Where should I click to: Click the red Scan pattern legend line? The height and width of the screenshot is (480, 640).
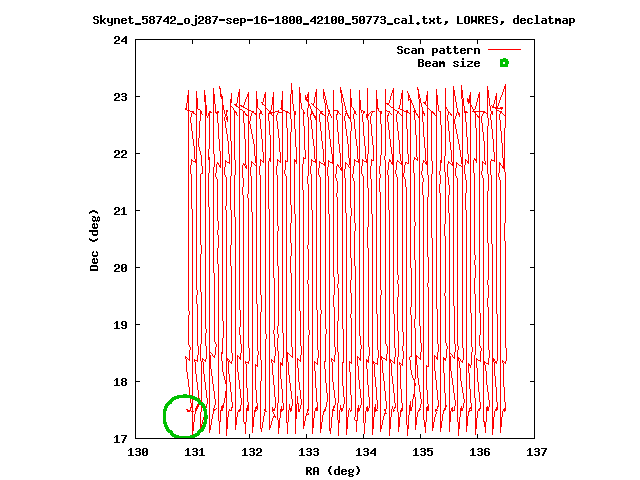(505, 50)
